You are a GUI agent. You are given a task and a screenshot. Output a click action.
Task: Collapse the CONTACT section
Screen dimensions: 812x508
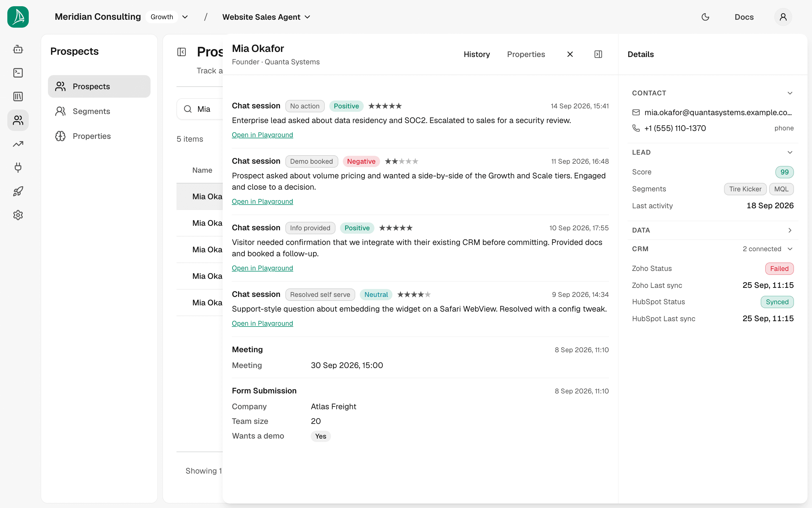tap(789, 93)
